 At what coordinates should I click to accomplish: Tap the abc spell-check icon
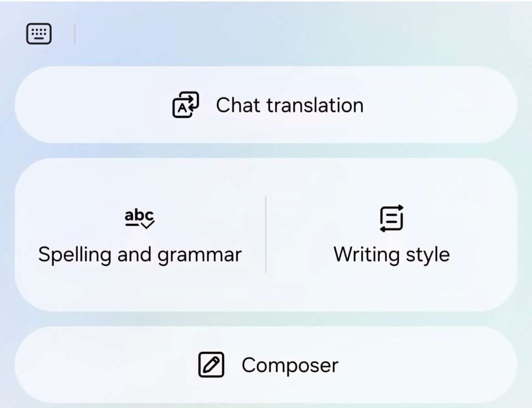[140, 217]
